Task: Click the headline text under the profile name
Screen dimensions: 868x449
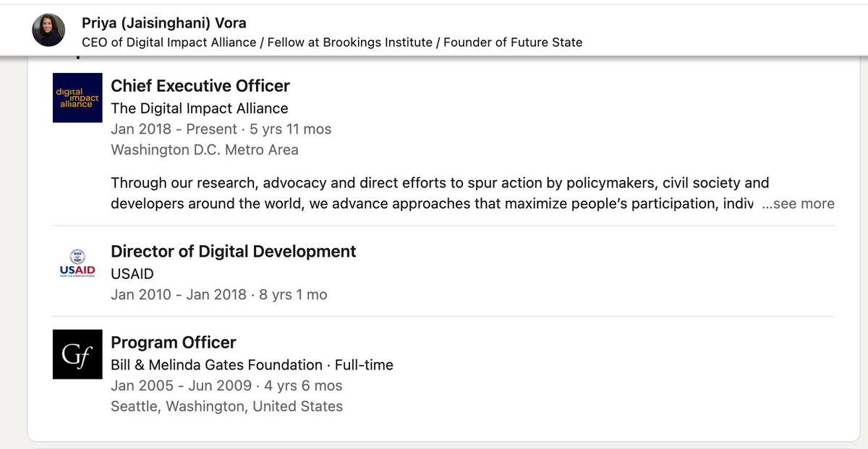Action: tap(332, 42)
